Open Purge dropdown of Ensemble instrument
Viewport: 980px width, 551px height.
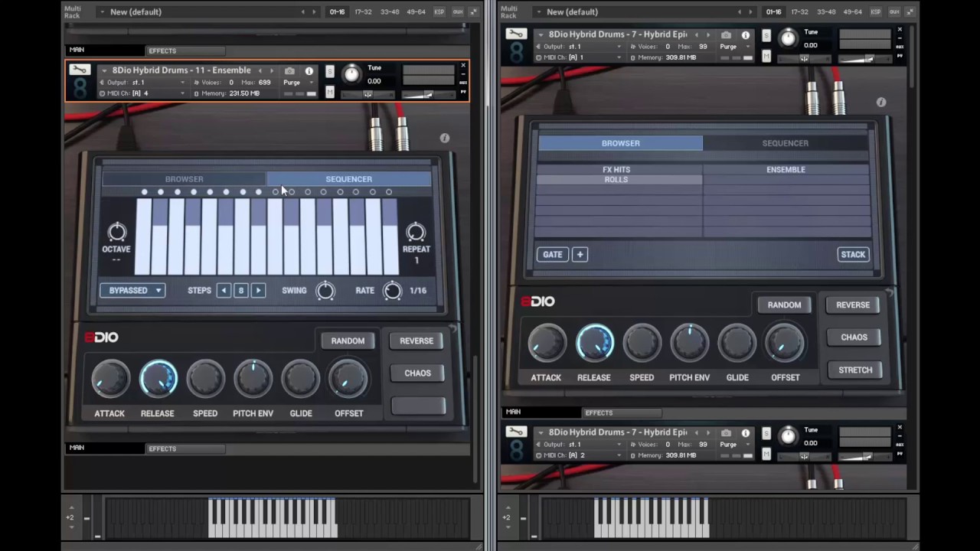[x=311, y=83]
